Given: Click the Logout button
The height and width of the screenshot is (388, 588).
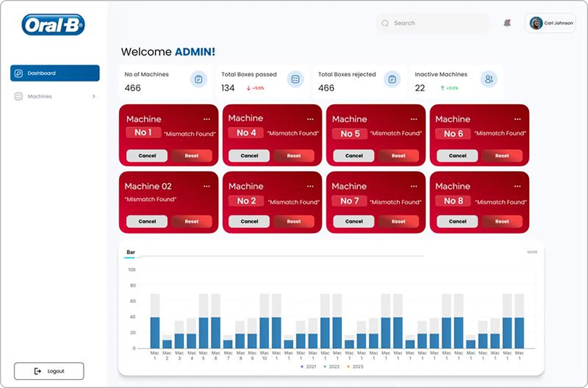Looking at the screenshot, I should [x=49, y=371].
